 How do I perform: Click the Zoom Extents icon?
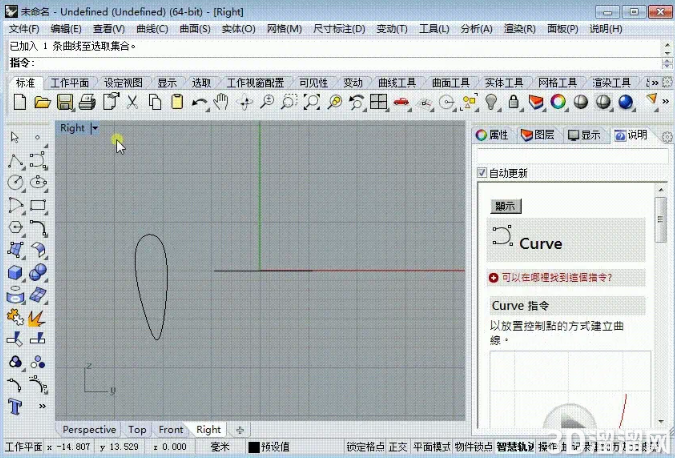[x=312, y=102]
